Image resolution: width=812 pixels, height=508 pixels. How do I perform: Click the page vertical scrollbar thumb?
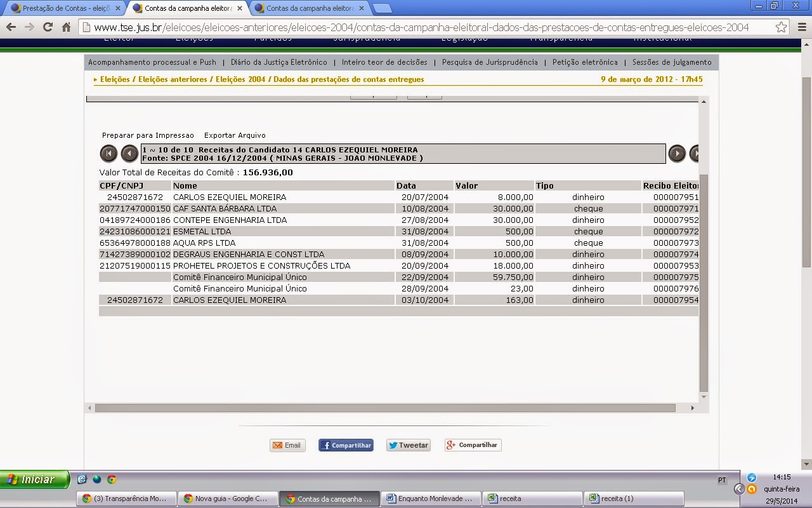click(x=806, y=171)
